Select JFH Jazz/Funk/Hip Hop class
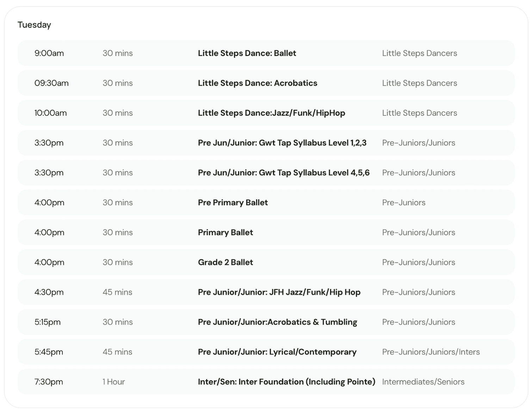The height and width of the screenshot is (412, 532). (279, 292)
